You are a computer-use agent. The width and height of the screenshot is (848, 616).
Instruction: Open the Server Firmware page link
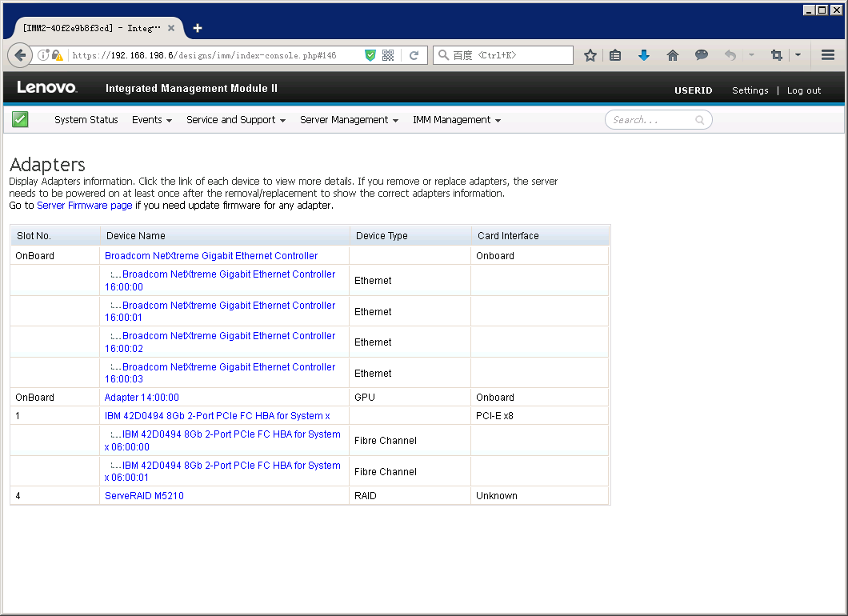click(84, 206)
